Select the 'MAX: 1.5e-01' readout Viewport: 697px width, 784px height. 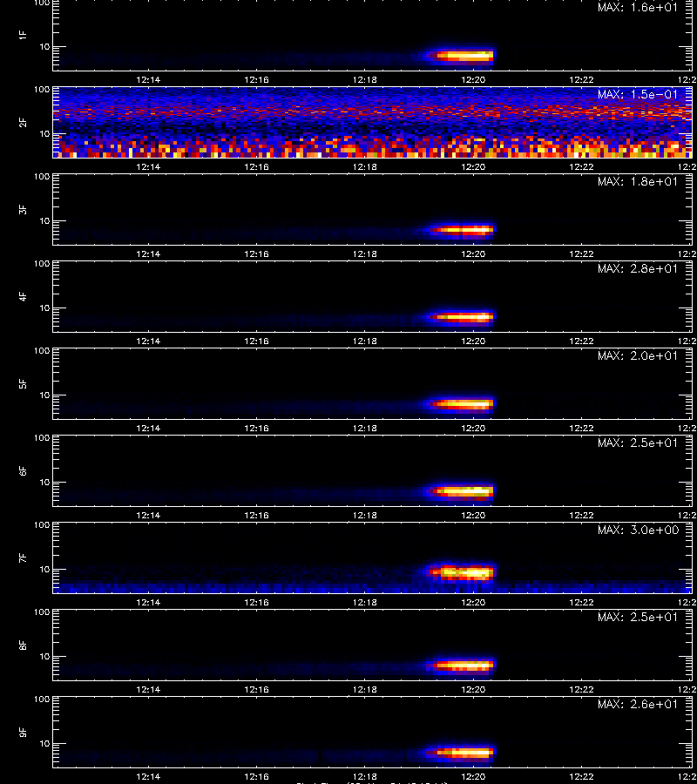pyautogui.click(x=638, y=94)
